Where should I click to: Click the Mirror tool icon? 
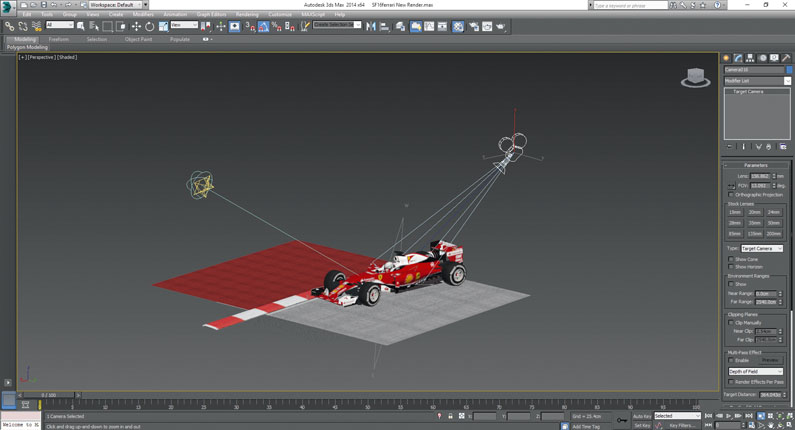click(x=371, y=26)
